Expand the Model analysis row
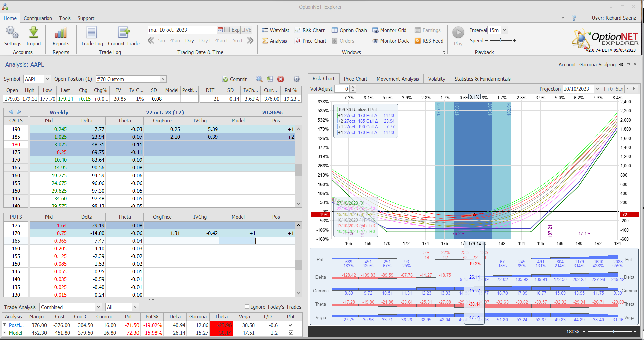This screenshot has width=644, height=340. coord(5,333)
